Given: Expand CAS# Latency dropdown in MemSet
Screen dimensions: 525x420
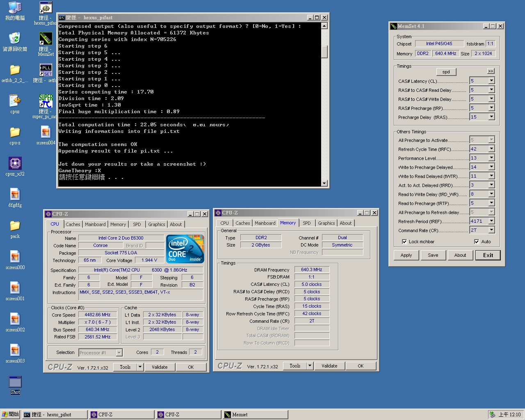Looking at the screenshot, I should tap(491, 81).
